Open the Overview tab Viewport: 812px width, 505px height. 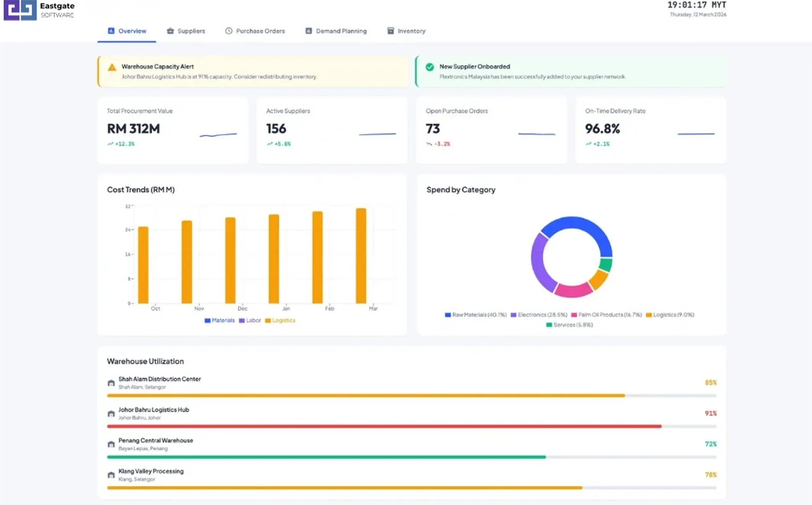pos(127,31)
